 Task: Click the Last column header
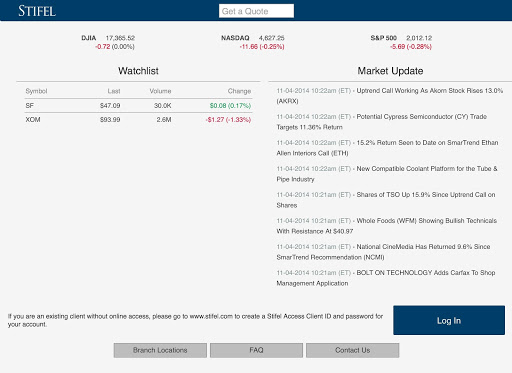click(114, 91)
